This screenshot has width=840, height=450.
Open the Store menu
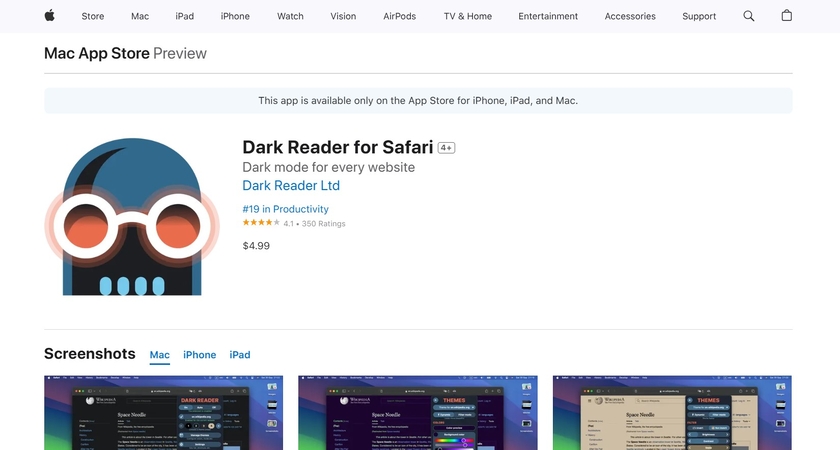(x=93, y=16)
